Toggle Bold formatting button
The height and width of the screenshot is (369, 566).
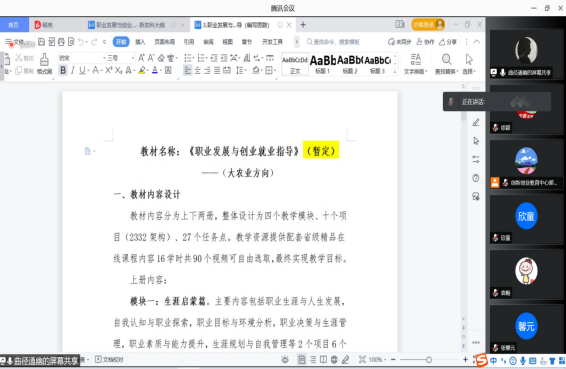click(63, 70)
